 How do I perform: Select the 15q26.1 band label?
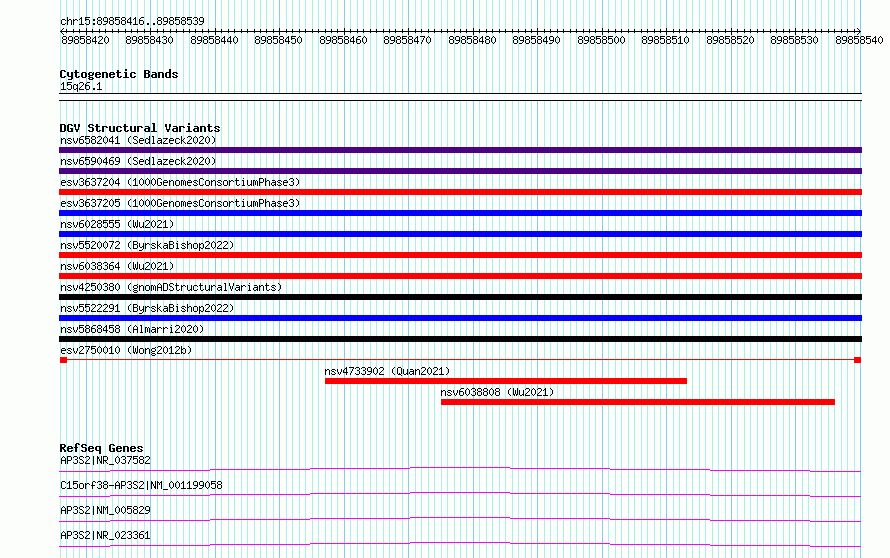[81, 86]
